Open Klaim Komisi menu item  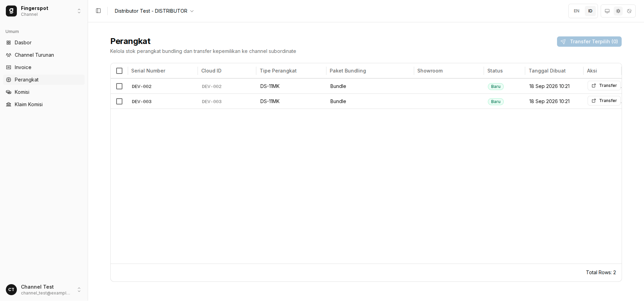[x=44, y=104]
